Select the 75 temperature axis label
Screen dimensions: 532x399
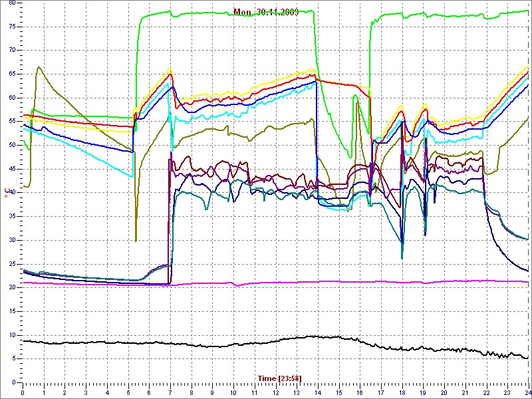point(12,27)
